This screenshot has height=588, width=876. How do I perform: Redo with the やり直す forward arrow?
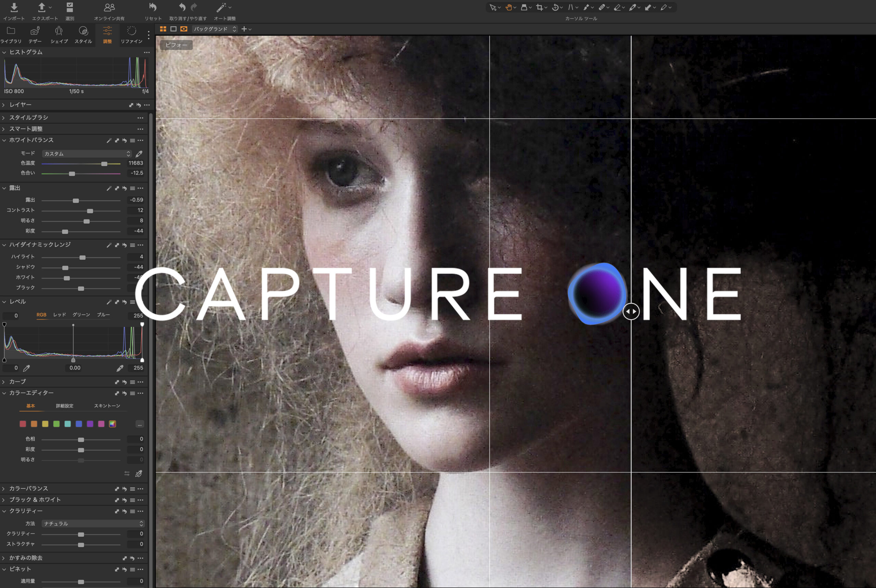(x=194, y=7)
